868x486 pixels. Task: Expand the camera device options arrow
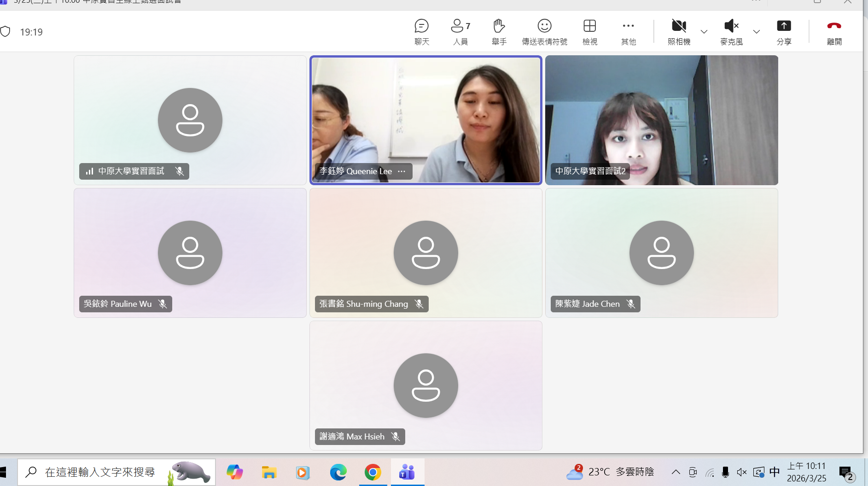704,32
